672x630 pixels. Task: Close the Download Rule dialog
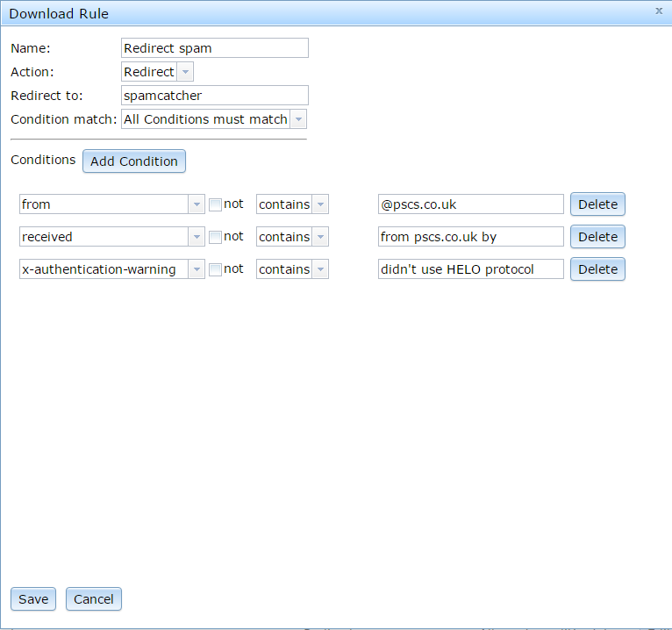pyautogui.click(x=659, y=11)
